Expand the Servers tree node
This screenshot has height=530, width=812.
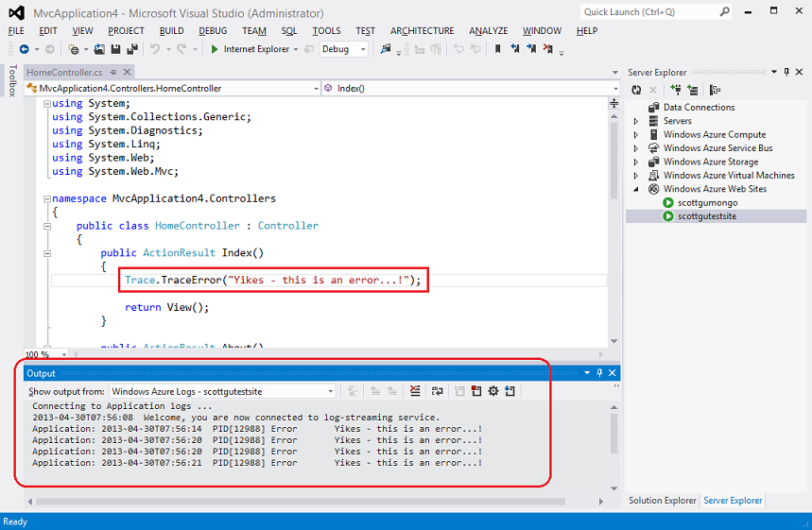tap(636, 121)
